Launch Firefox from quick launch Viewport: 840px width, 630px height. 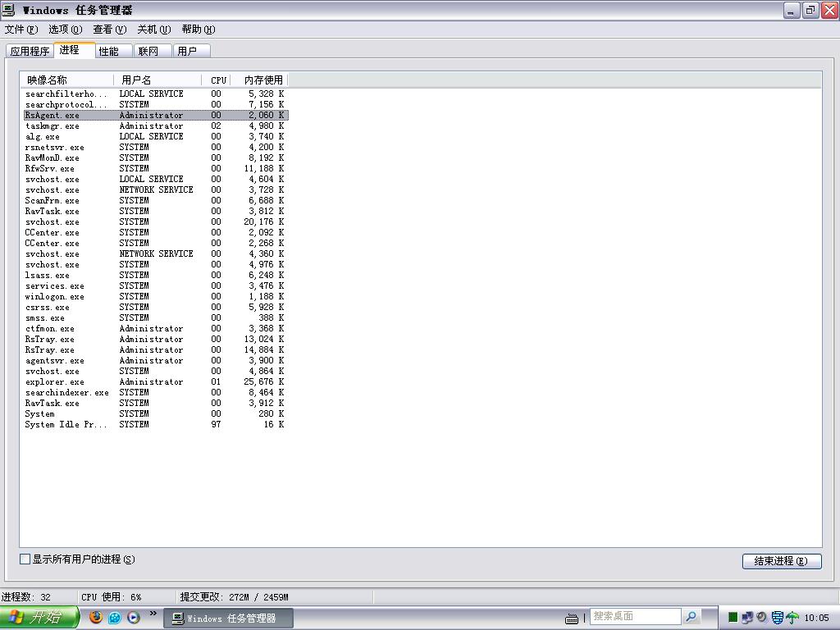tap(96, 617)
